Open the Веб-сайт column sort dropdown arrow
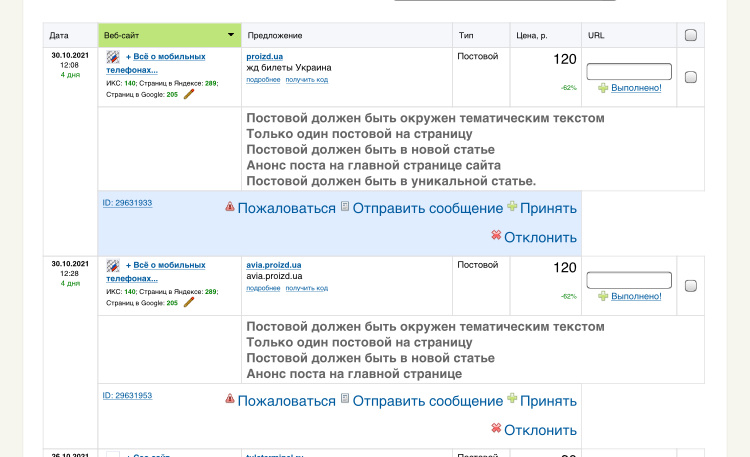Screen dimensions: 750x457 pos(231,35)
